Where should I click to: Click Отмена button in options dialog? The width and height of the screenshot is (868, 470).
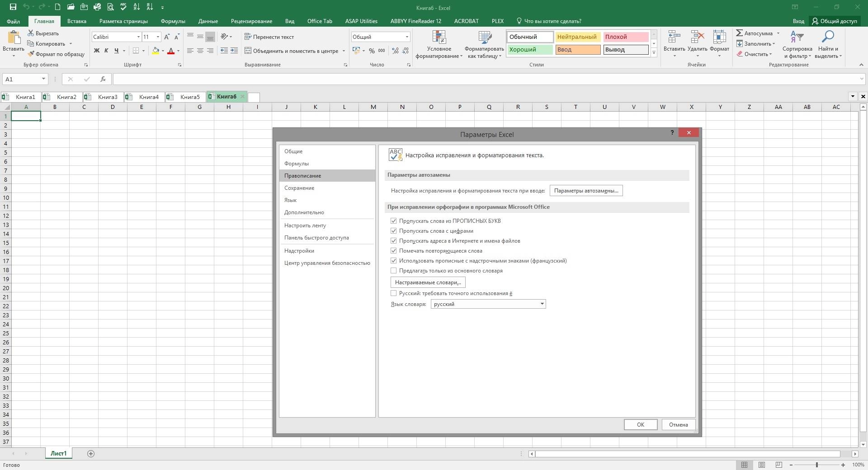point(679,424)
